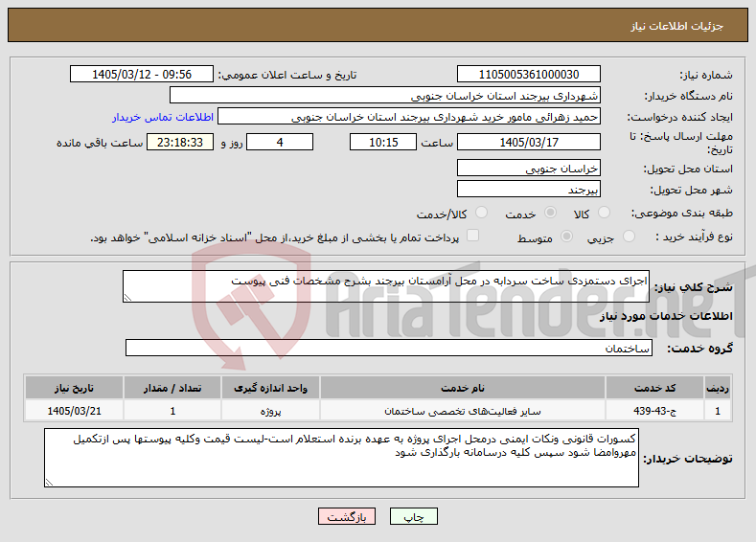Select the کالا radio button
756x542 pixels.
(x=604, y=213)
